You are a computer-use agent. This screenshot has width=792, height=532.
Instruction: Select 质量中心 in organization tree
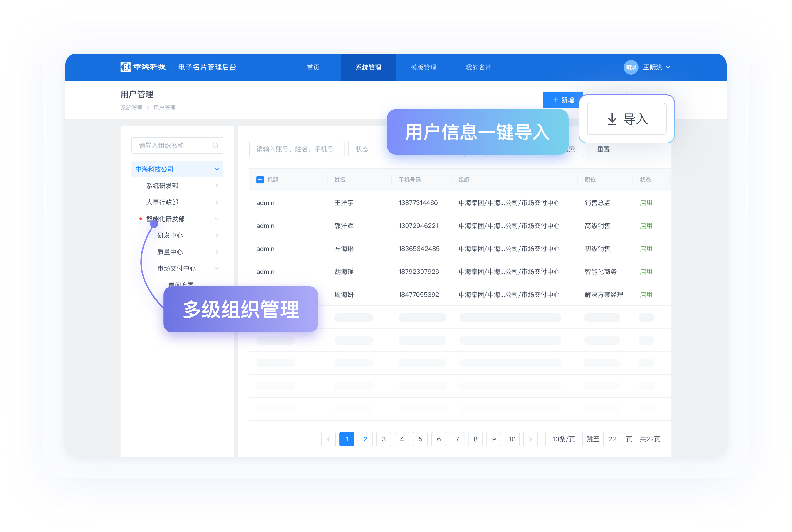pyautogui.click(x=170, y=252)
